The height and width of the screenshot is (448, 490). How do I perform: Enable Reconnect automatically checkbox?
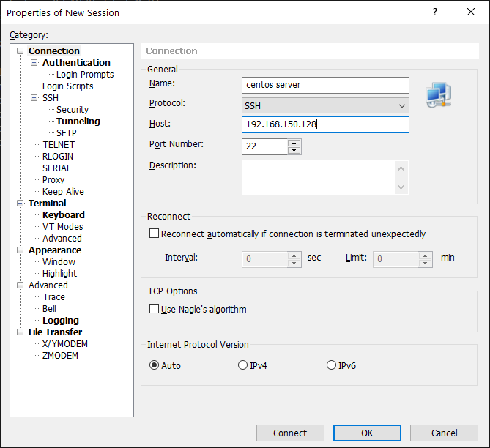[x=154, y=234]
